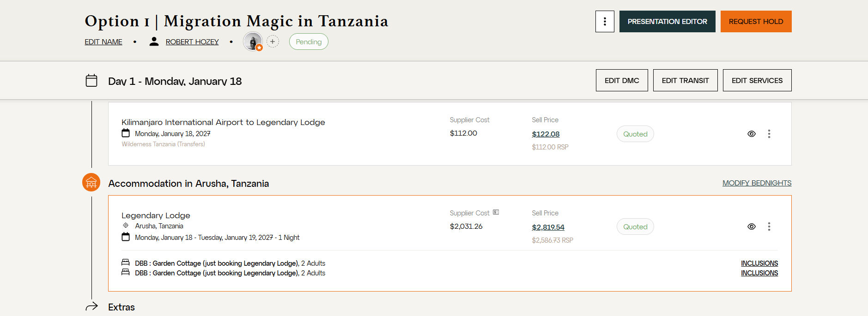
Task: Click the Supplier Cost info icon for Legendary Lodge
Action: tap(496, 212)
